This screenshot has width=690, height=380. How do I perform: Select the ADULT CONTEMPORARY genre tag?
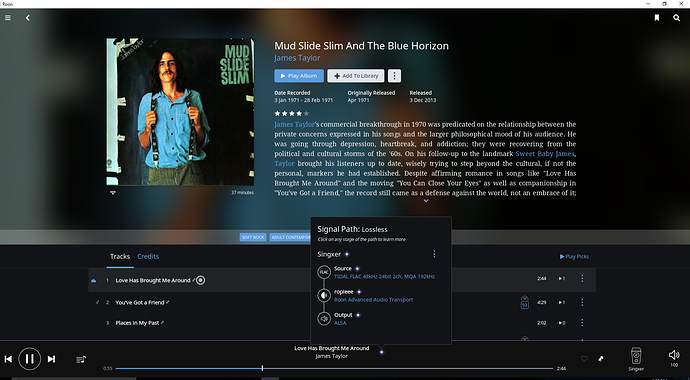(290, 237)
